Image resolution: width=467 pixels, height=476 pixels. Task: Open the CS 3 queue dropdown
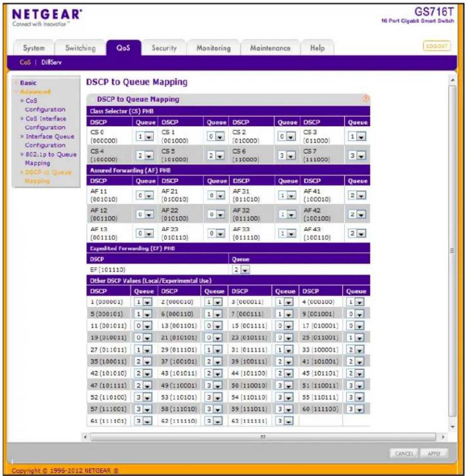[x=357, y=136]
